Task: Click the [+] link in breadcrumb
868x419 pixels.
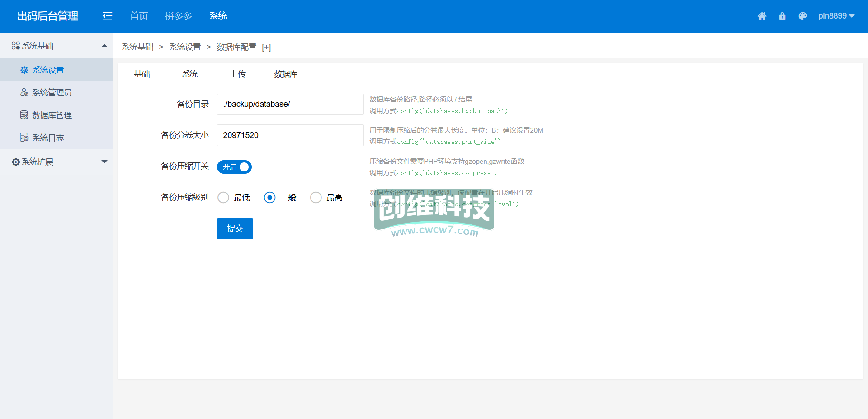Action: point(266,48)
